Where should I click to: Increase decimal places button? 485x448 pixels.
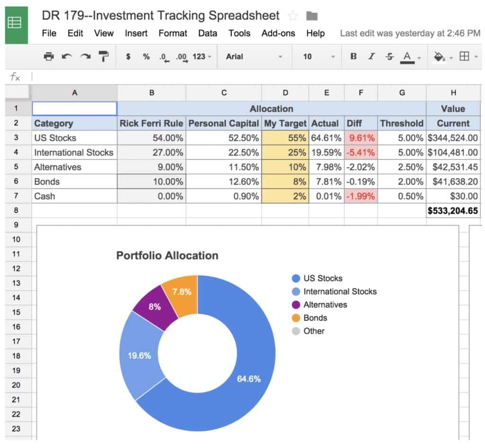click(x=181, y=57)
